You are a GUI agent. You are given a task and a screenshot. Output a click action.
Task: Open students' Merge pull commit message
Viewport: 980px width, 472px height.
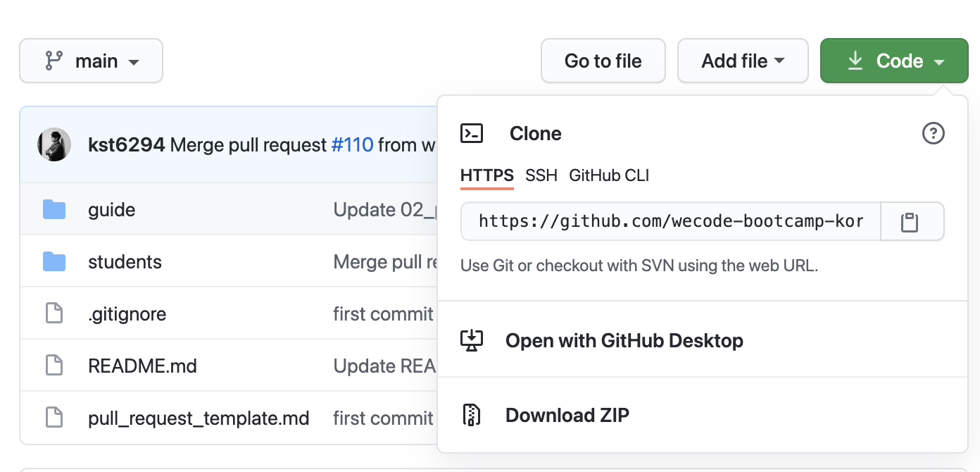tap(386, 261)
